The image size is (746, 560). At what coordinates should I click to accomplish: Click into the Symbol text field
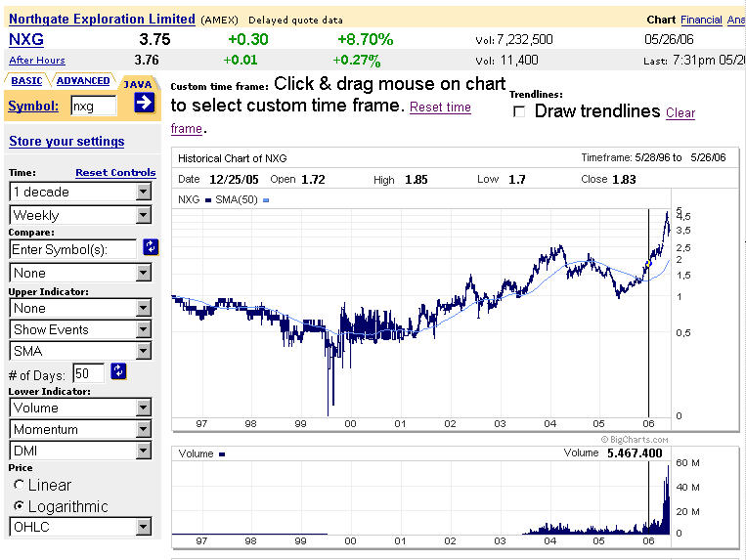point(94,105)
